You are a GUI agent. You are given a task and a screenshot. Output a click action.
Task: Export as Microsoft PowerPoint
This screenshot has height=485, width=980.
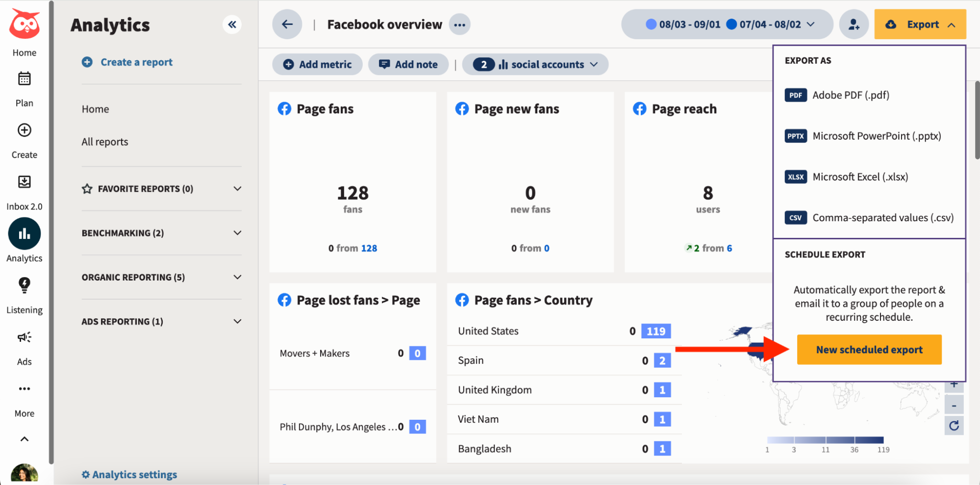863,136
